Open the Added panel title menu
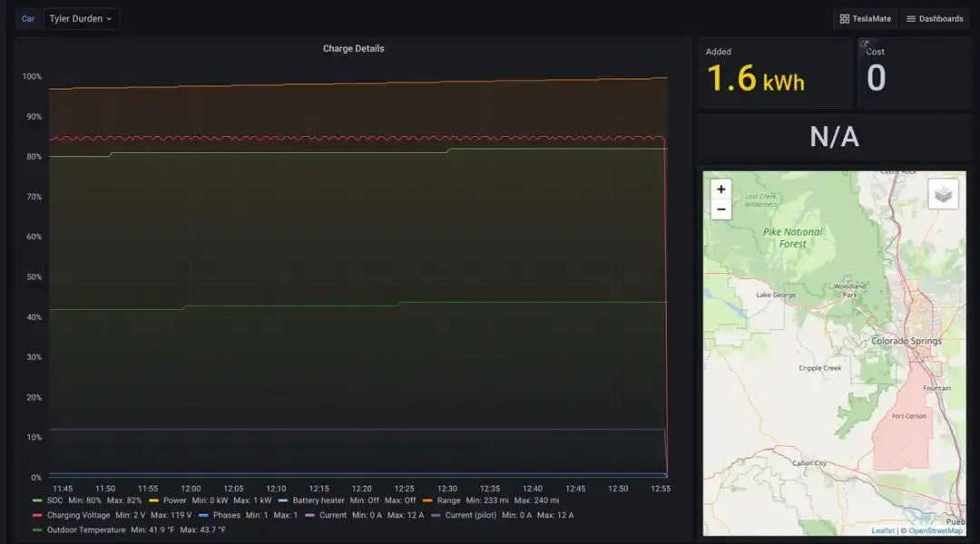Screen dimensions: 980x544 point(719,52)
